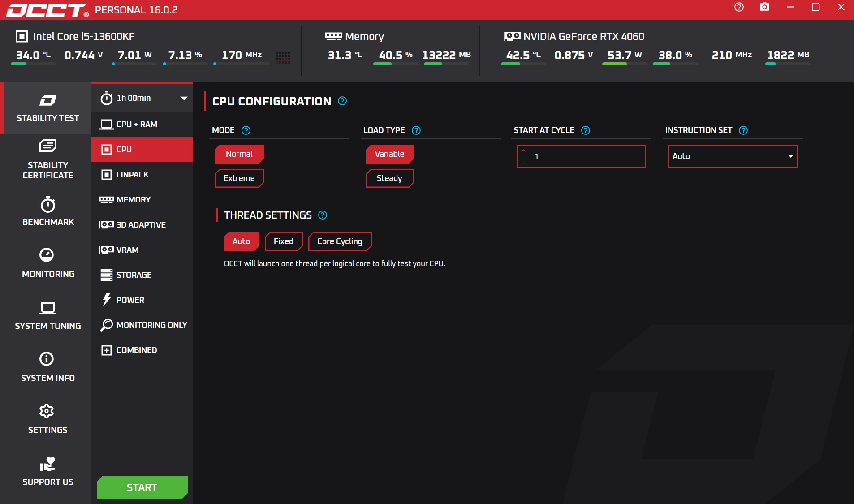This screenshot has height=504, width=854.
Task: Take a screenshot with the camera icon
Action: click(764, 7)
